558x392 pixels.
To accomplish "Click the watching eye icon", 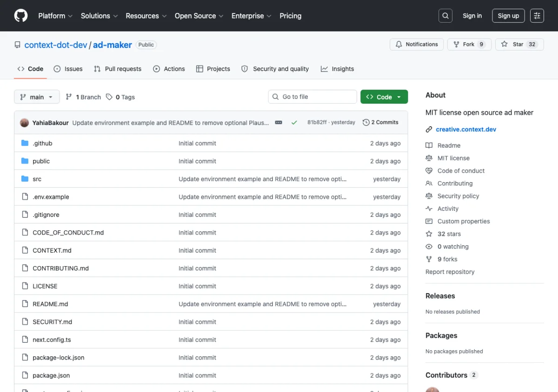I will [x=429, y=247].
